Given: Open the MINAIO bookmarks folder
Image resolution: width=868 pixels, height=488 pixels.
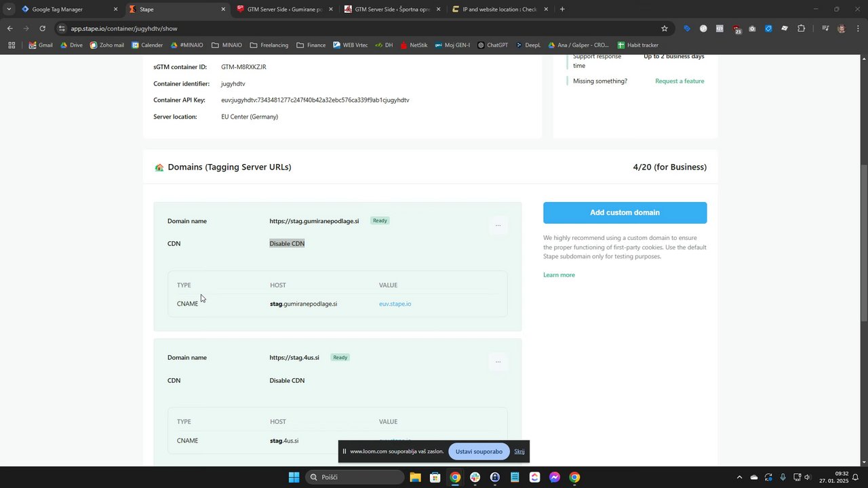Looking at the screenshot, I should point(226,45).
